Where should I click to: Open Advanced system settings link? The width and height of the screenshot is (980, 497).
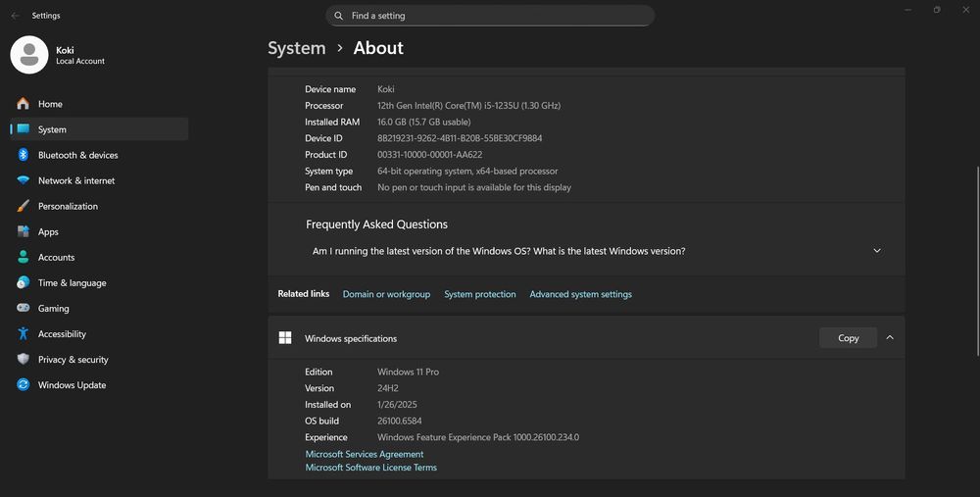point(580,294)
